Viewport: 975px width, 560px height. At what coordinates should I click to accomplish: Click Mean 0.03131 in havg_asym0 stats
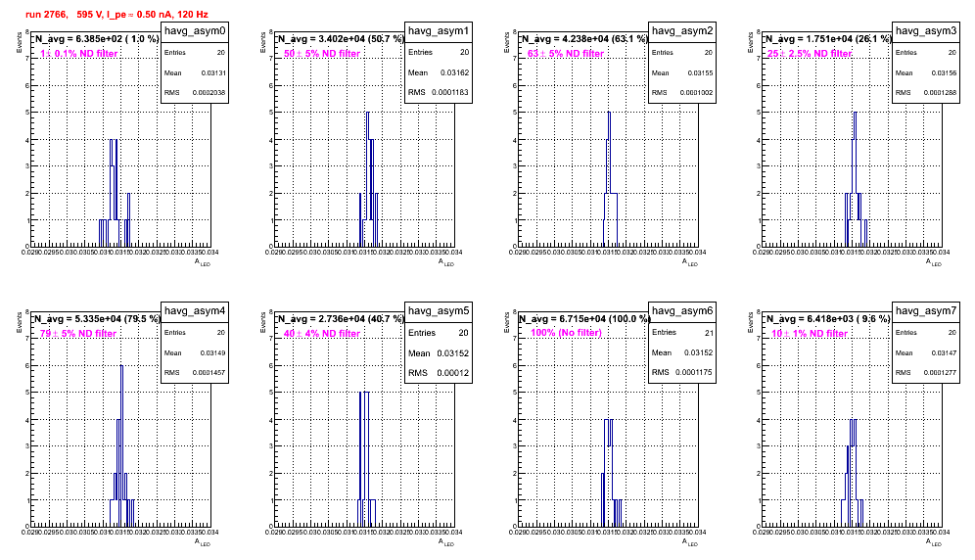click(x=195, y=72)
